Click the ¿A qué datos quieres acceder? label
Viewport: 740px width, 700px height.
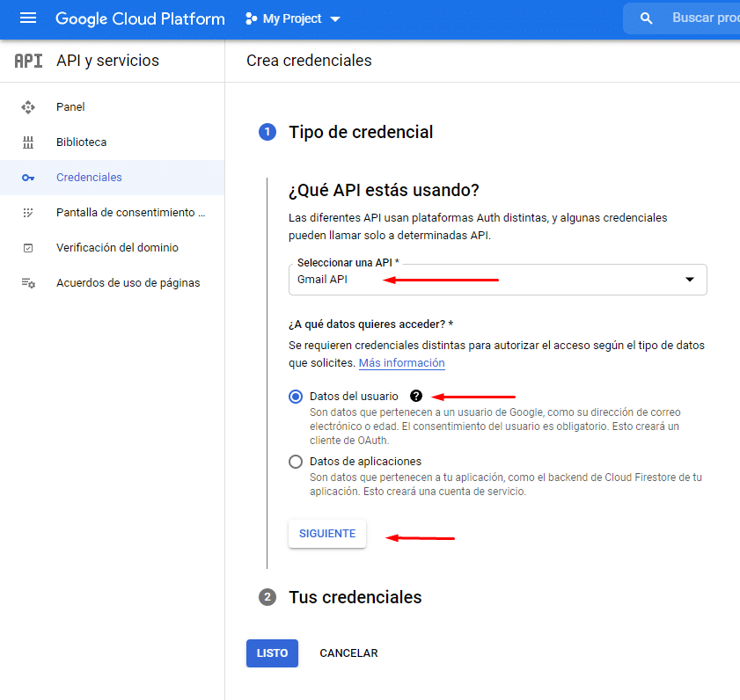click(371, 324)
